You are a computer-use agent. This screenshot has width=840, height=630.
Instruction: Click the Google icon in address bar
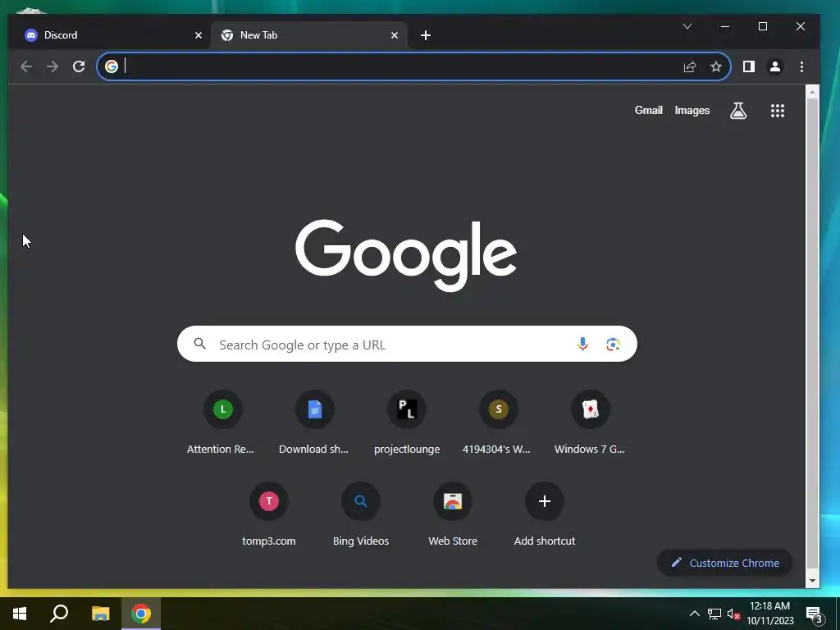[x=112, y=66]
